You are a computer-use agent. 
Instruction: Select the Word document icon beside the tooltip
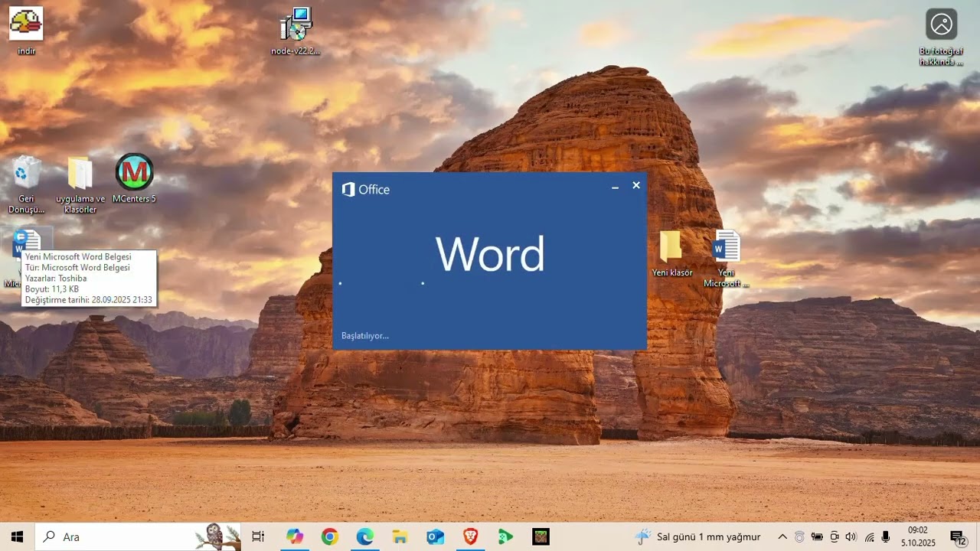(26, 241)
